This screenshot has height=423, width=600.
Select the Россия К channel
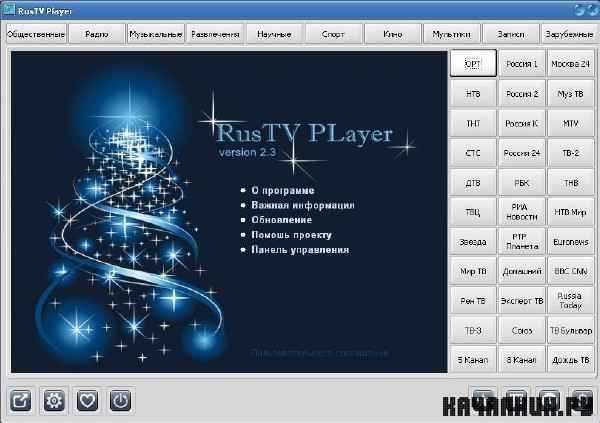(522, 123)
